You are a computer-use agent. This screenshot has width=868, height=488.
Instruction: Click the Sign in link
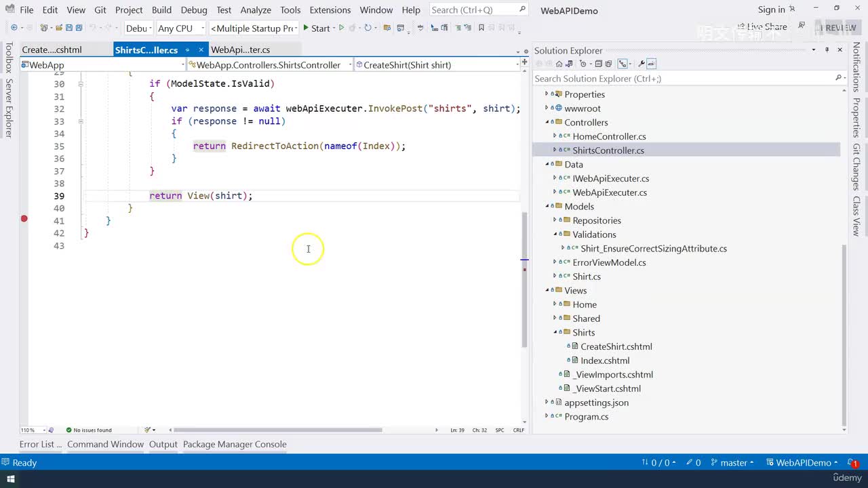coord(771,9)
